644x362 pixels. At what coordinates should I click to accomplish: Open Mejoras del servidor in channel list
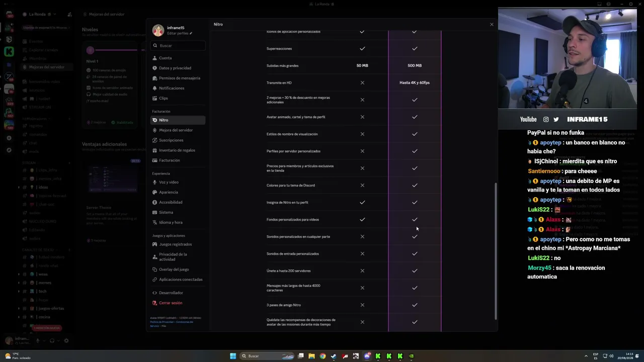[x=47, y=67]
